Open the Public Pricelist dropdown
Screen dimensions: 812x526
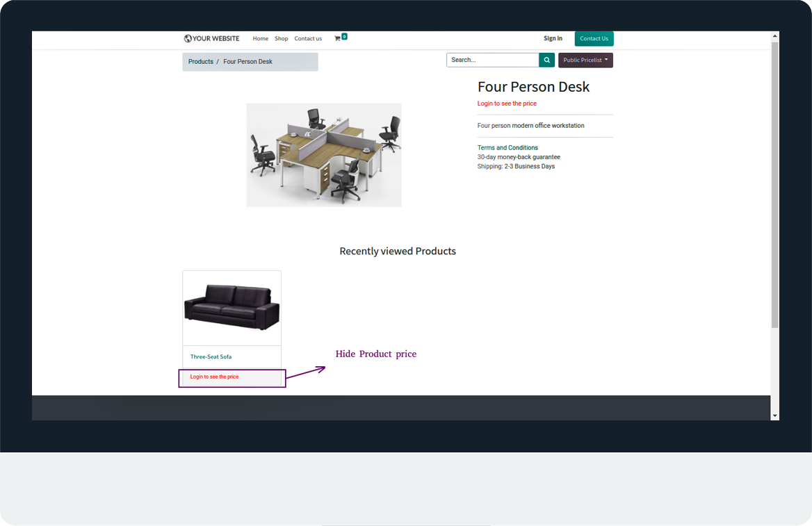[x=585, y=60]
